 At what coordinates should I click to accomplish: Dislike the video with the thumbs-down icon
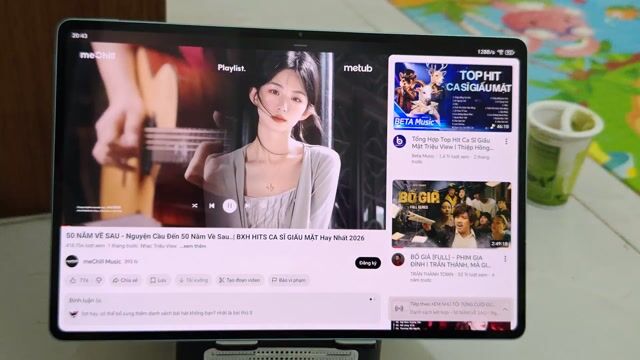point(99,280)
